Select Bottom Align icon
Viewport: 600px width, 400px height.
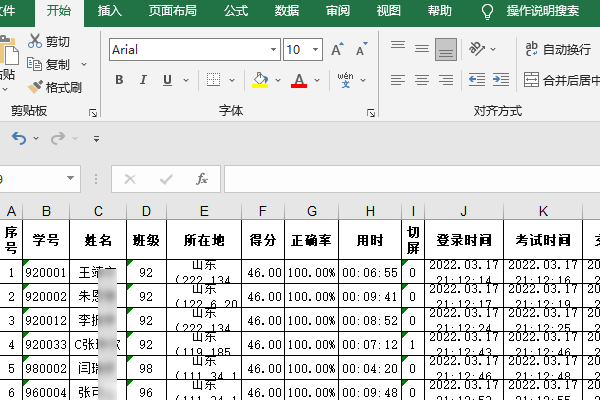tap(446, 49)
